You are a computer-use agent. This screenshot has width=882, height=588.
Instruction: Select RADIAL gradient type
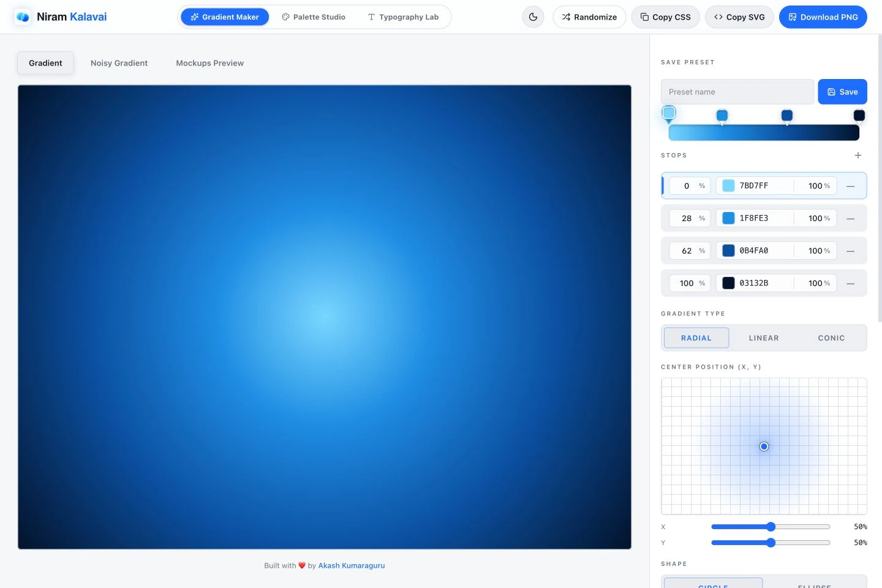point(696,338)
